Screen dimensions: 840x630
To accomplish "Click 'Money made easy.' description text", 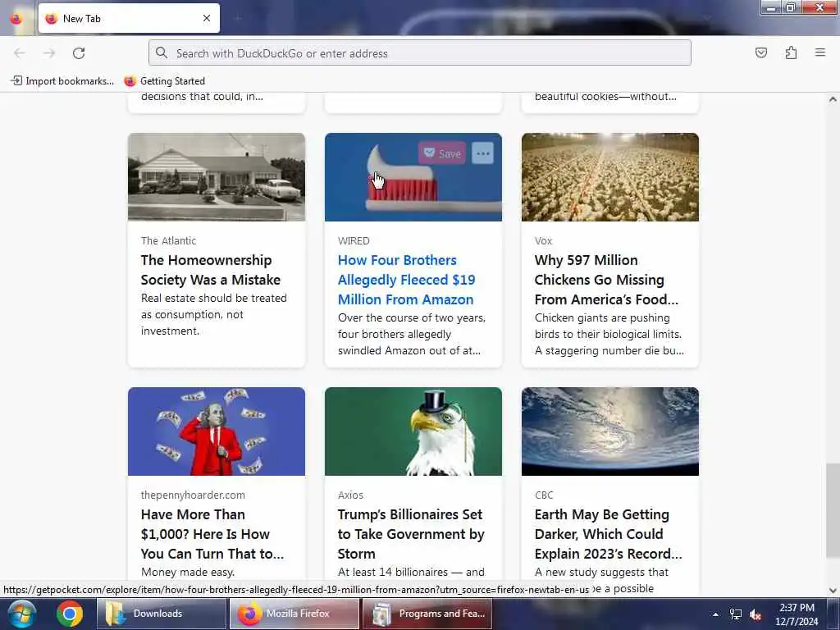I will pyautogui.click(x=188, y=572).
